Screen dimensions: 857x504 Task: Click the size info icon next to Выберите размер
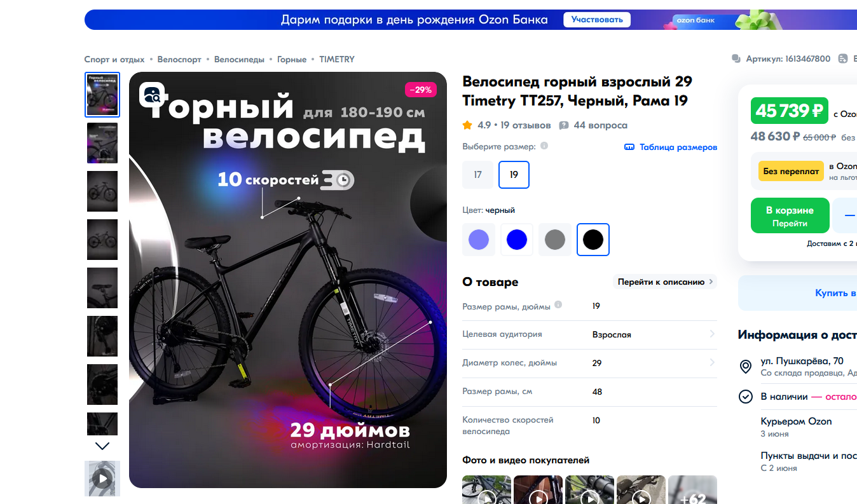point(544,146)
